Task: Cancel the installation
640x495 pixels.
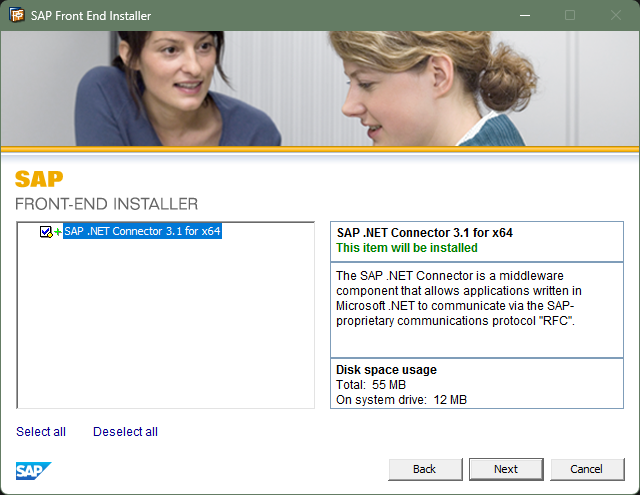Action: [587, 469]
